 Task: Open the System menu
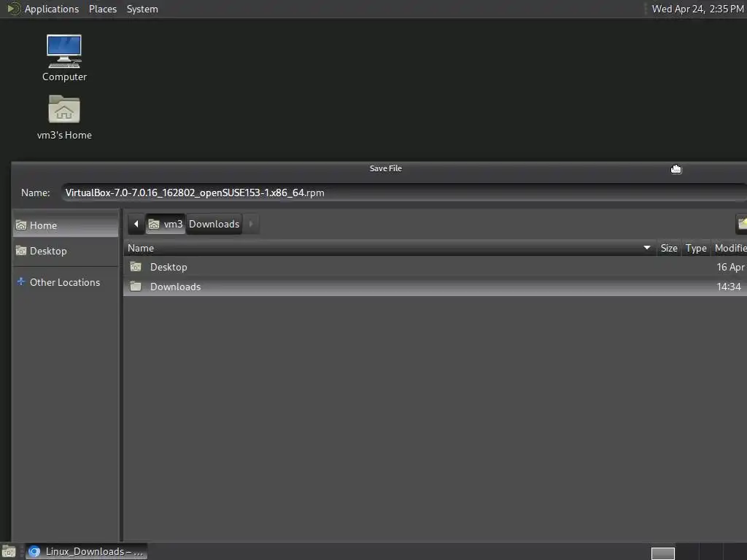142,9
